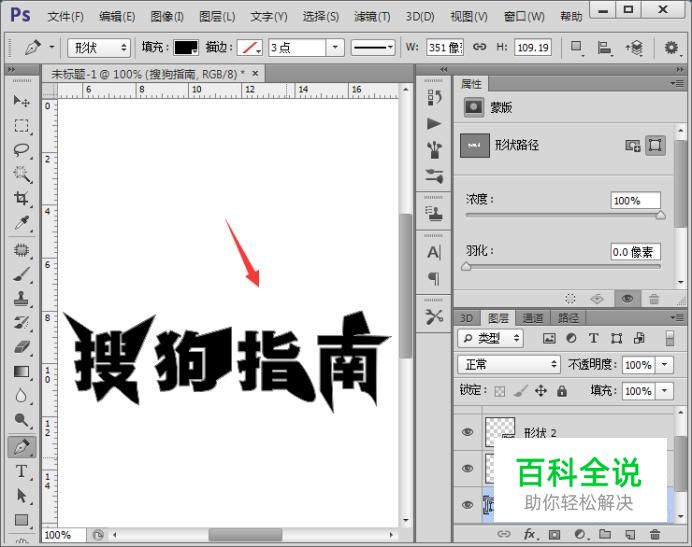Click the black 填充 color swatch
Image resolution: width=692 pixels, height=547 pixels.
[186, 47]
